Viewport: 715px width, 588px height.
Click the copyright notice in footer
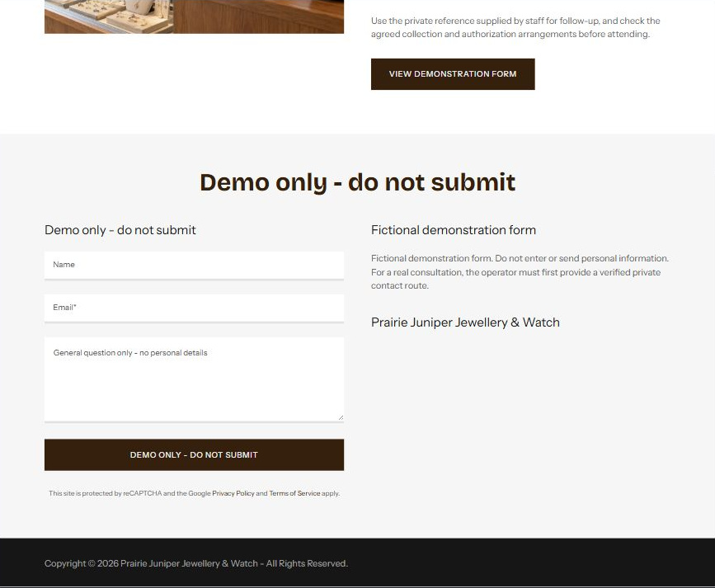196,563
